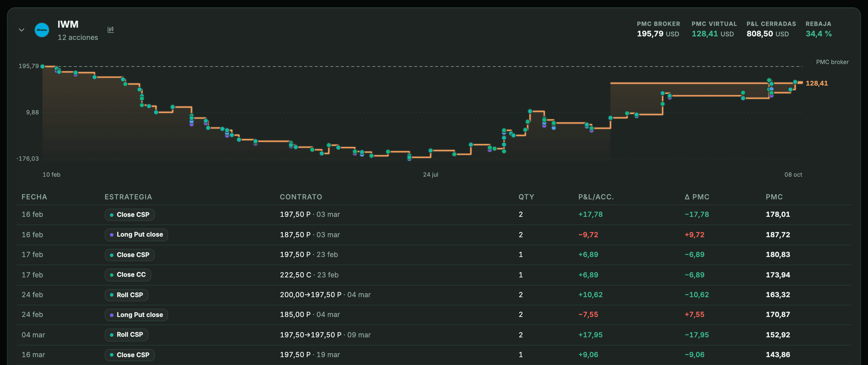
Task: Collapse the IWM position chevron
Action: pos(22,30)
